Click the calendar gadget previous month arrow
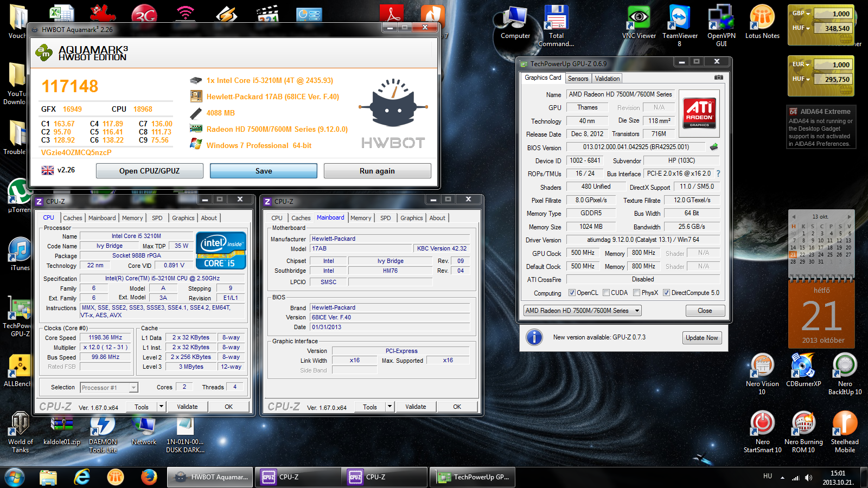868x488 pixels. [793, 216]
